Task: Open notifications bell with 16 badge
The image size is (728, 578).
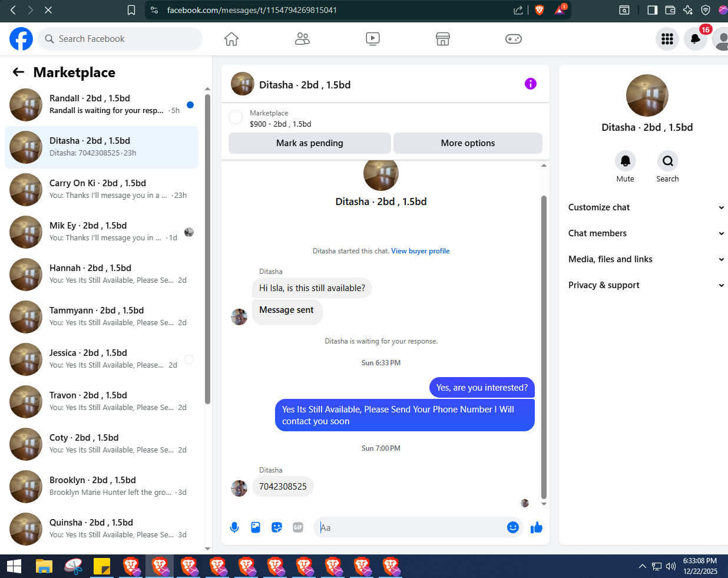Action: tap(696, 39)
